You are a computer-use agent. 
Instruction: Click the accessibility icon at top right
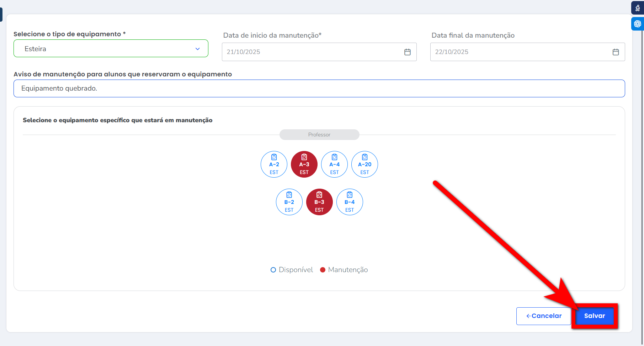click(637, 8)
